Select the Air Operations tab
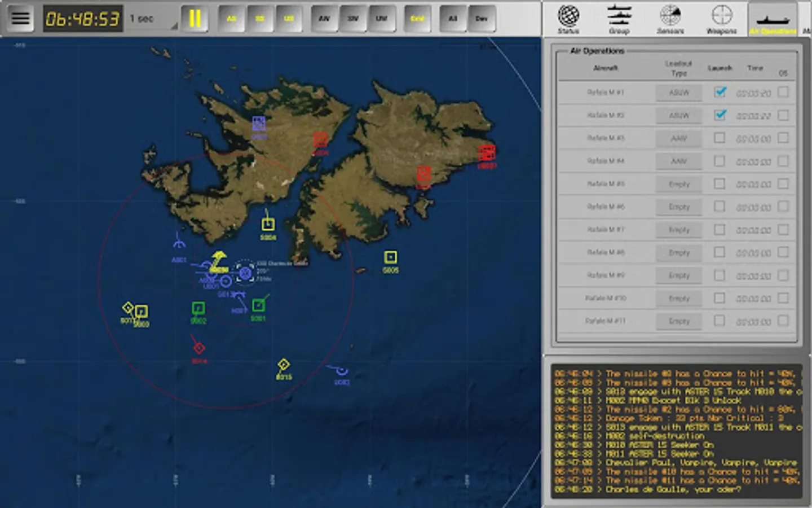Viewport: 812px width, 508px height. [x=773, y=20]
